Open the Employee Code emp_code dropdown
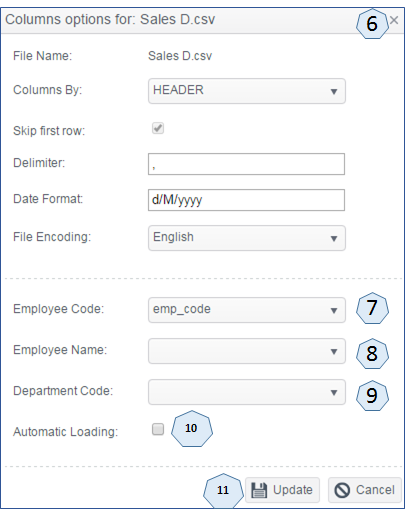 (x=247, y=310)
